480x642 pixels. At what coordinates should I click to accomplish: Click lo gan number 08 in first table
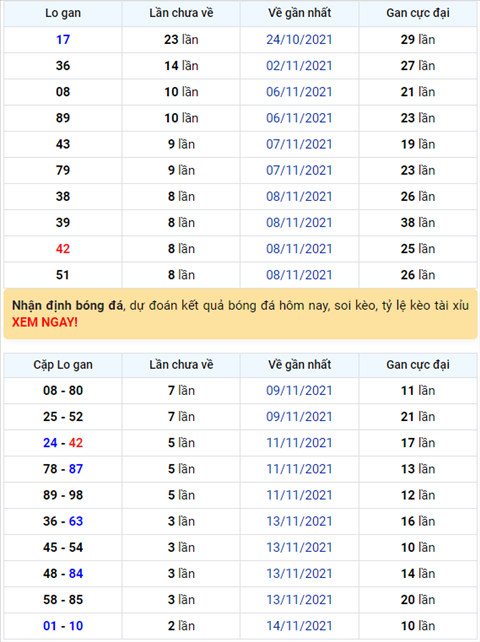tap(63, 92)
